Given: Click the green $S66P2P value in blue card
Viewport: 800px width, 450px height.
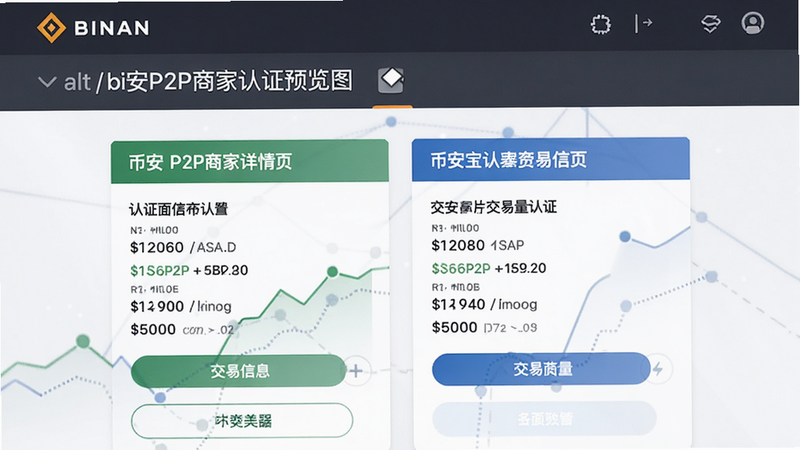Looking at the screenshot, I should click(461, 268).
